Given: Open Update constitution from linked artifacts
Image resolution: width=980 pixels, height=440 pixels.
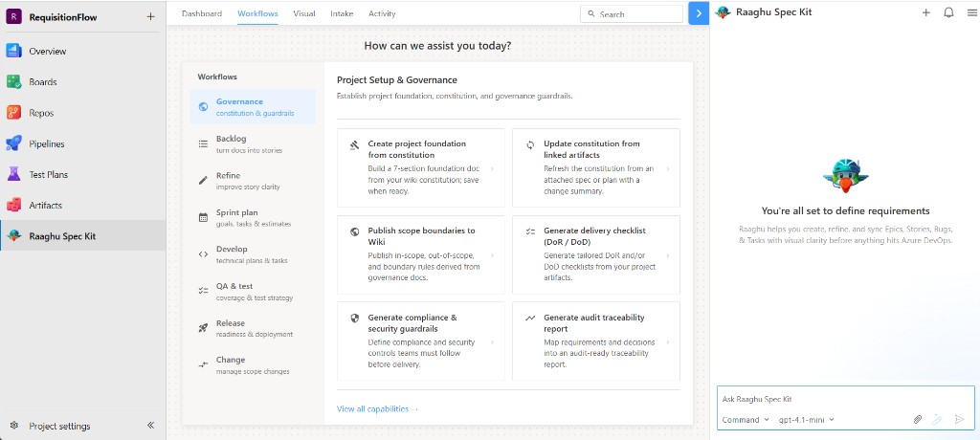Looking at the screenshot, I should point(596,168).
